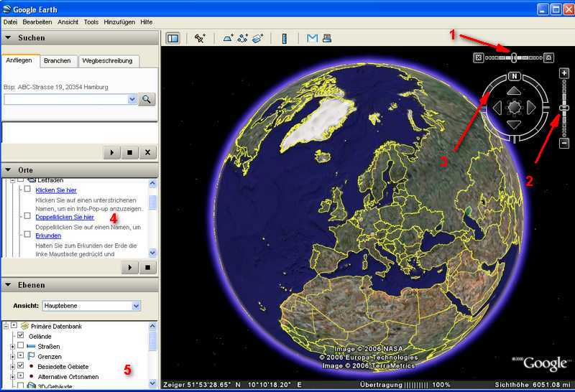Click the magnifier search button
This screenshot has width=575, height=392.
(147, 99)
